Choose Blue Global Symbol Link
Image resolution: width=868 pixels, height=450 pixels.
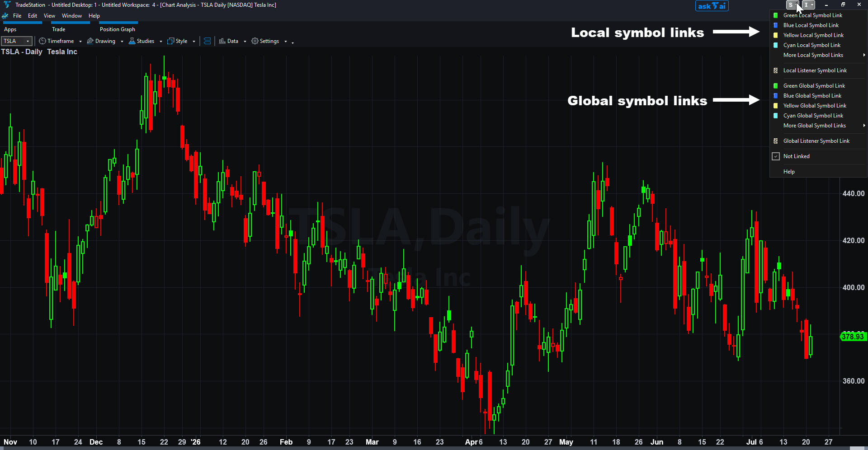(x=818, y=96)
